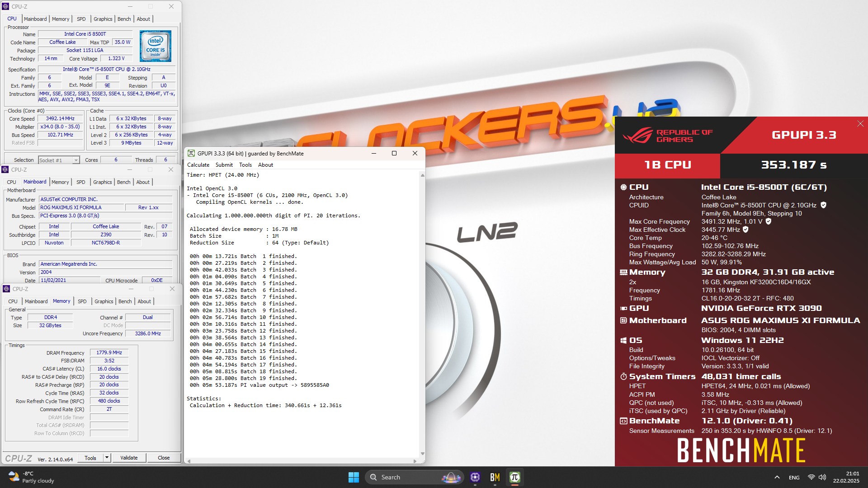Click the verified shield next to Max Effective Clock
This screenshot has height=488, width=868.
(x=745, y=230)
